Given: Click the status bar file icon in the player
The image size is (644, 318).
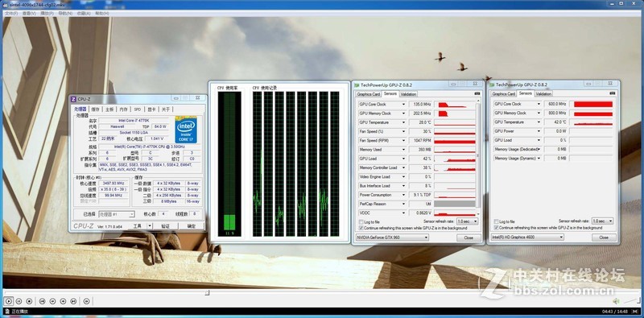Looking at the screenshot, I should click(x=7, y=312).
